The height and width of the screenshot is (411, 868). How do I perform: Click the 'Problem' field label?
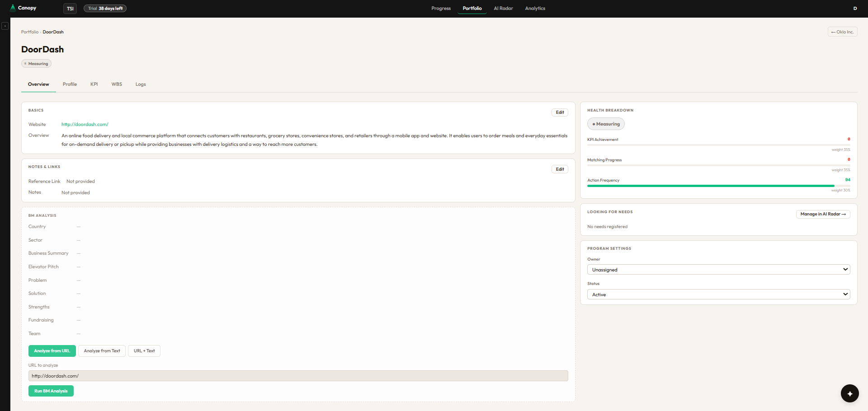click(x=38, y=280)
